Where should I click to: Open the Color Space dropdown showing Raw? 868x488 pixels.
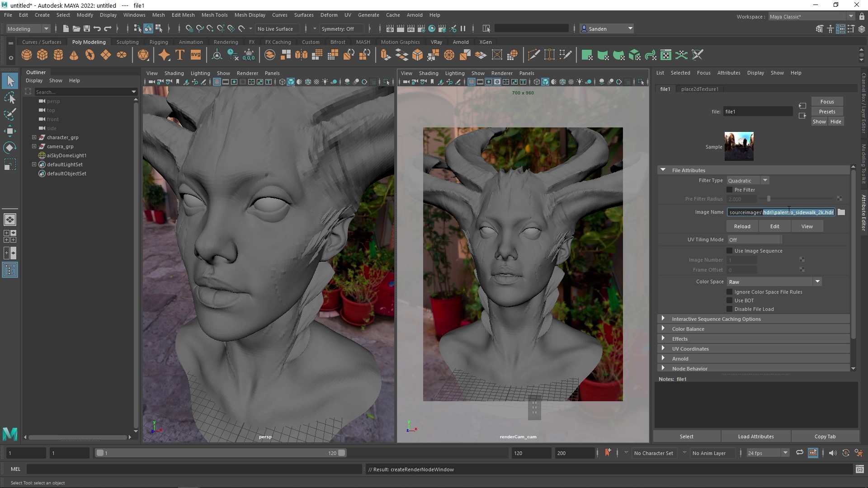pos(817,281)
